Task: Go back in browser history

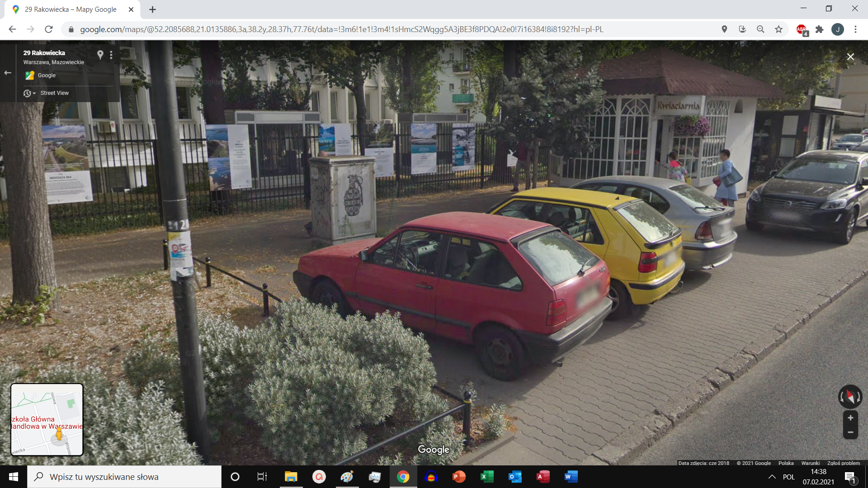Action: click(12, 29)
